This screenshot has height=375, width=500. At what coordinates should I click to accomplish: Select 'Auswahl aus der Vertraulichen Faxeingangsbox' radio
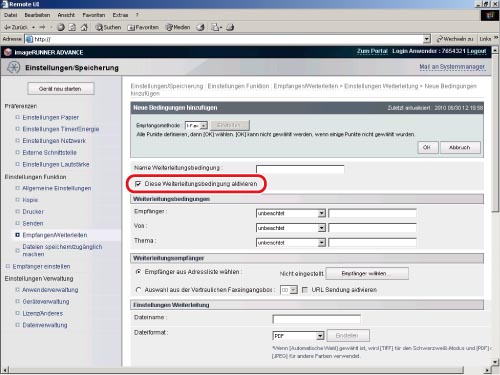click(138, 290)
